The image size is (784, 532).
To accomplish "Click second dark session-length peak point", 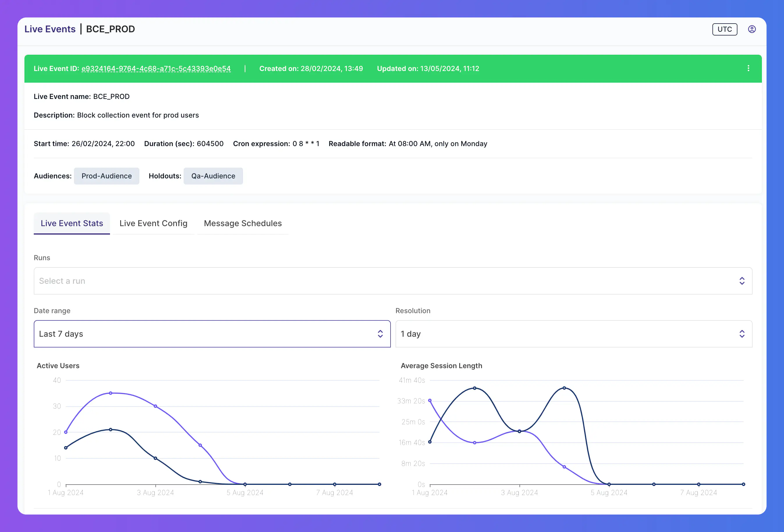I will coord(564,388).
